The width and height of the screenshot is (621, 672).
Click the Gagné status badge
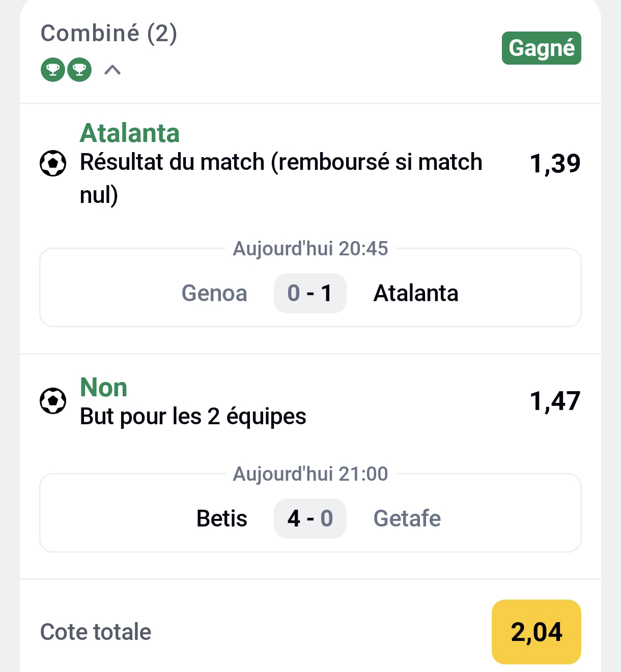pyautogui.click(x=541, y=48)
